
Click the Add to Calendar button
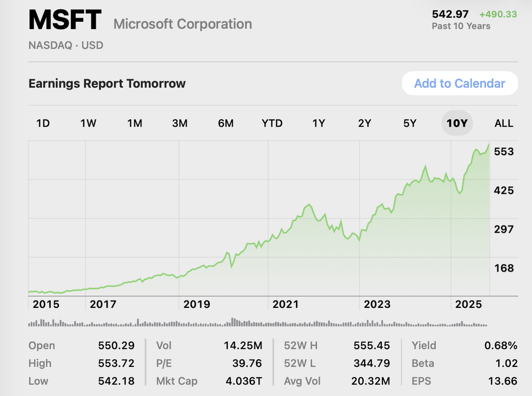pyautogui.click(x=459, y=84)
